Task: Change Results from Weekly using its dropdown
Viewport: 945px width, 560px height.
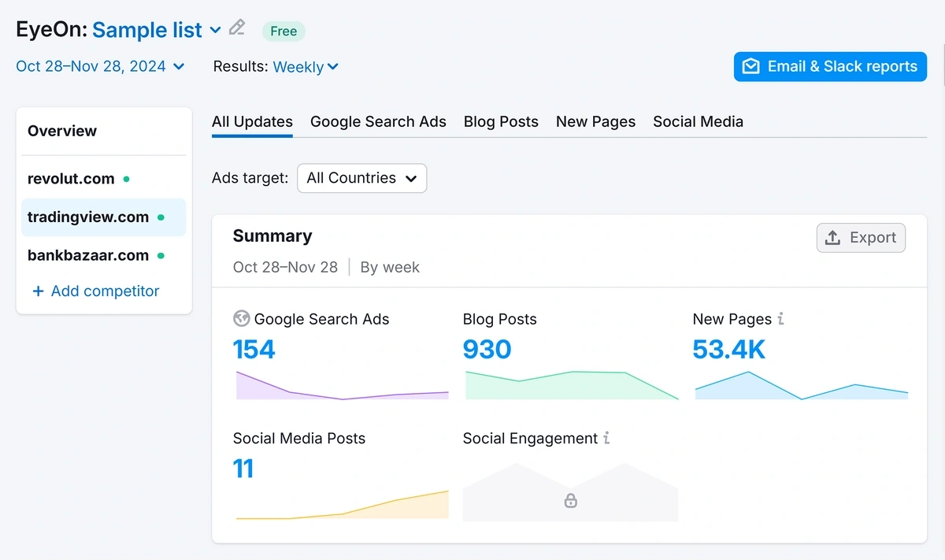Action: point(306,67)
